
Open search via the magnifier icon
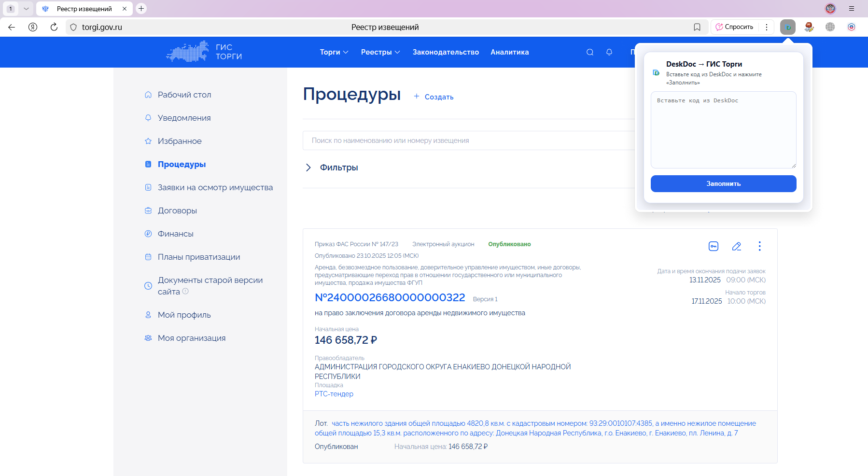(x=589, y=52)
